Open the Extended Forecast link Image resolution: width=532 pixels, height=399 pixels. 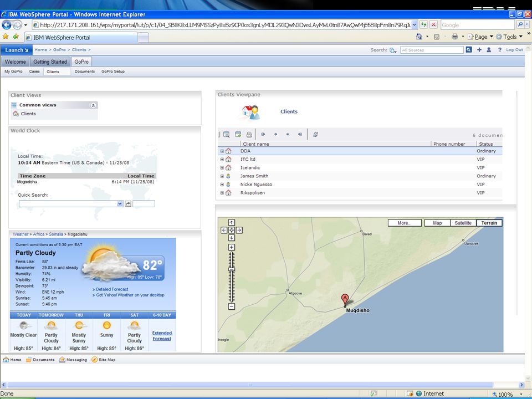pyautogui.click(x=162, y=336)
